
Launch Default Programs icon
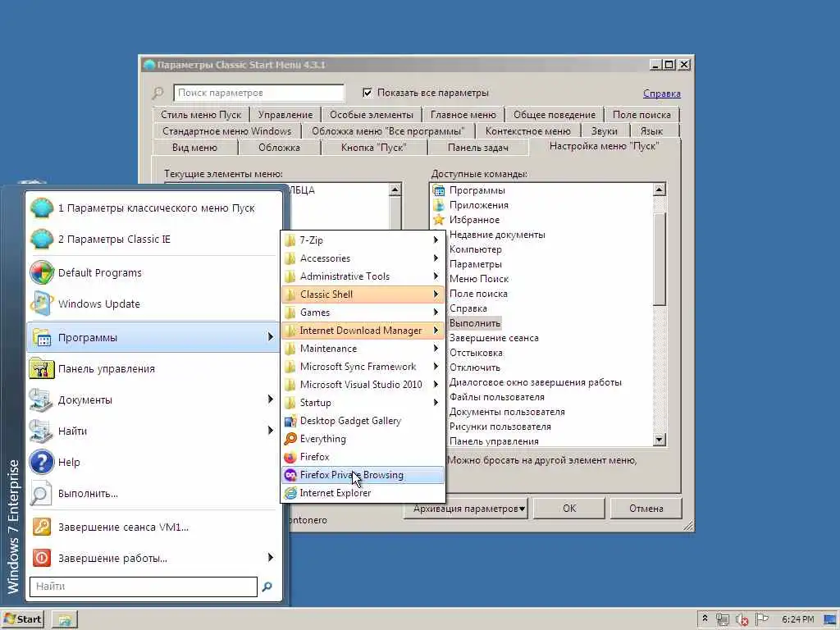(x=42, y=272)
